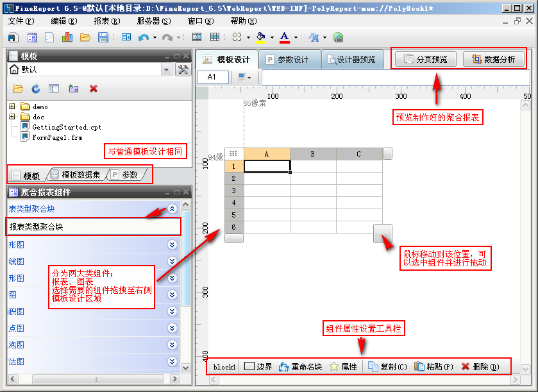Viewport: 538px width, 392px height.
Task: Click the new poly report toolbar icon
Action: click(31, 37)
